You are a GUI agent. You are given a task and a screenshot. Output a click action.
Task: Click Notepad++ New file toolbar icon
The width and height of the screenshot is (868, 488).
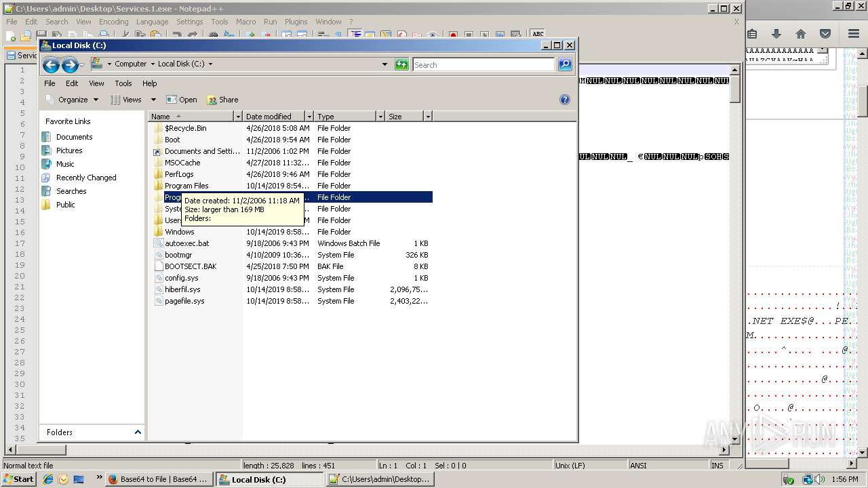[11, 35]
